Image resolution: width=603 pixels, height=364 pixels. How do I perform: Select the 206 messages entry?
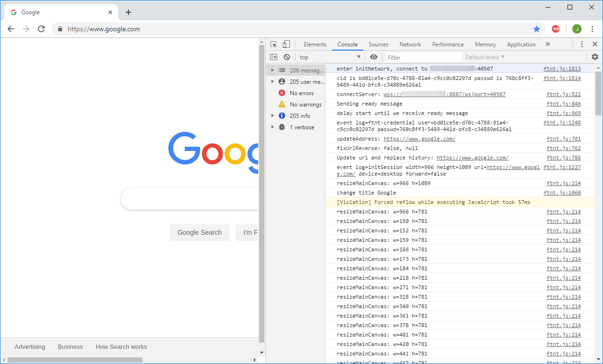click(x=295, y=70)
